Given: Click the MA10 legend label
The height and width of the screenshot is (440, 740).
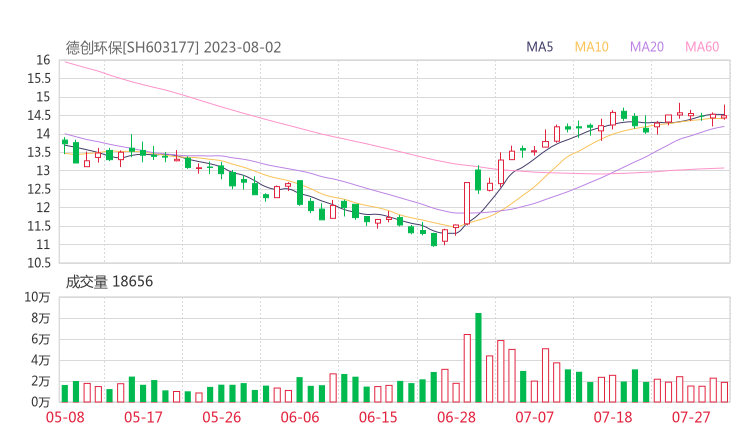Looking at the screenshot, I should coord(591,47).
